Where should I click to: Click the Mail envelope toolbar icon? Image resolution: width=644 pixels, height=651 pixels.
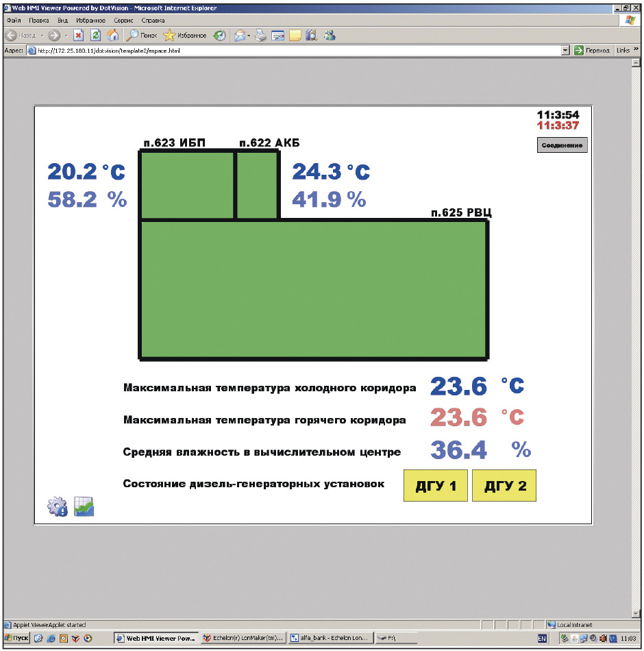239,35
